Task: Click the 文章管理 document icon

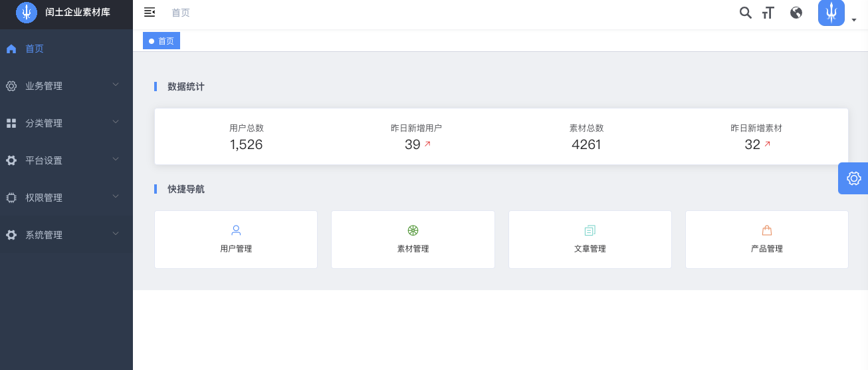Action: pyautogui.click(x=590, y=231)
